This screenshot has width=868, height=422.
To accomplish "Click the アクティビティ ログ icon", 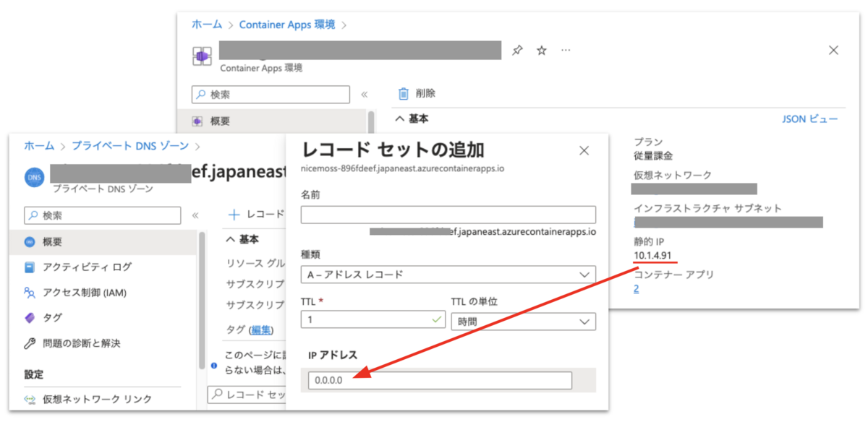I will [30, 267].
